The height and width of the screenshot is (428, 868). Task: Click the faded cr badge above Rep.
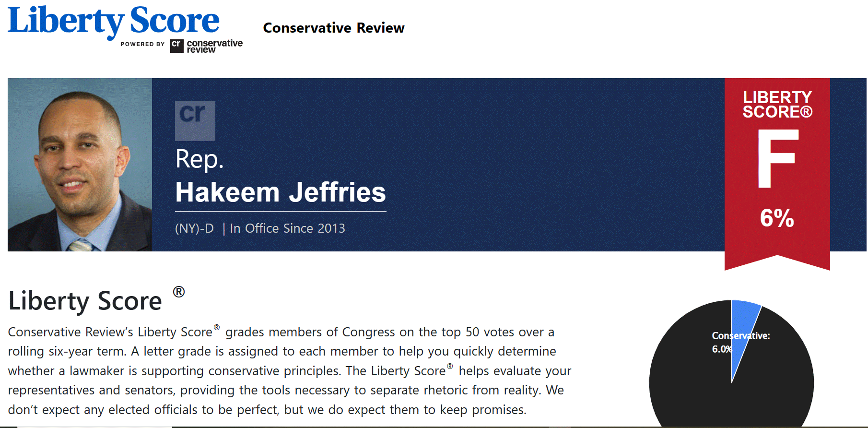coord(195,120)
